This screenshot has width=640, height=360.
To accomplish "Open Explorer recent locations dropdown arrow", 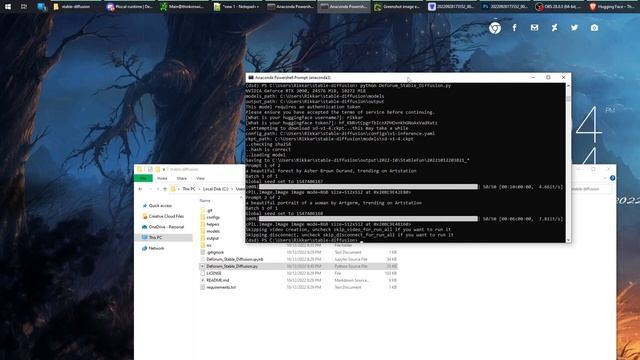I will [158, 189].
